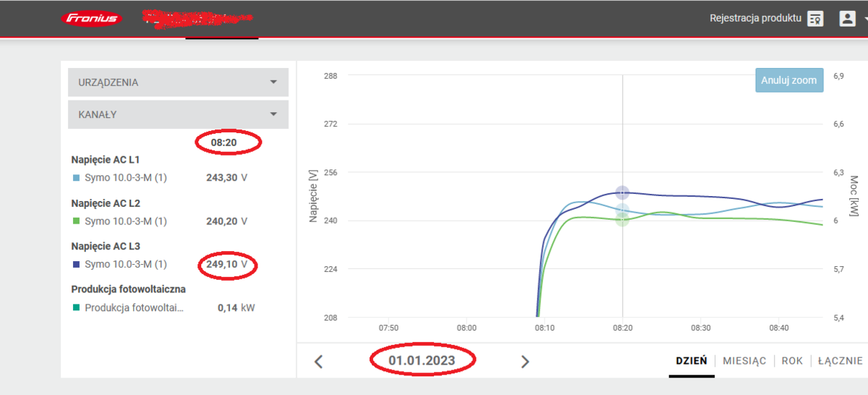Click the 01.01.2023 date field
868x395 pixels.
[x=423, y=360]
